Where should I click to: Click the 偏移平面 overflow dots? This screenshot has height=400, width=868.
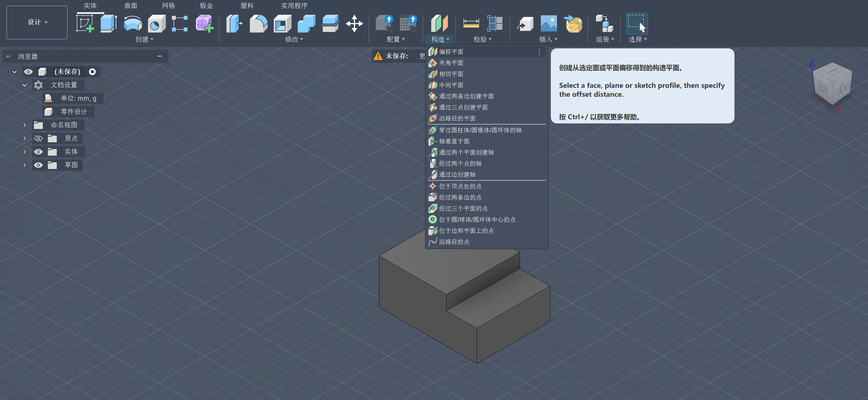pos(539,52)
